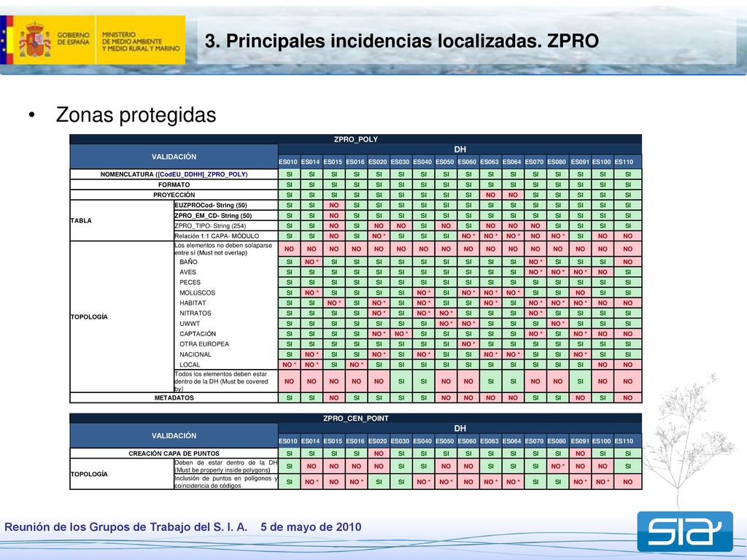Viewport: 747px width, 560px height.
Task: Click column header ES070 in the ZPRO_CEN_POINT table
Action: click(x=535, y=441)
